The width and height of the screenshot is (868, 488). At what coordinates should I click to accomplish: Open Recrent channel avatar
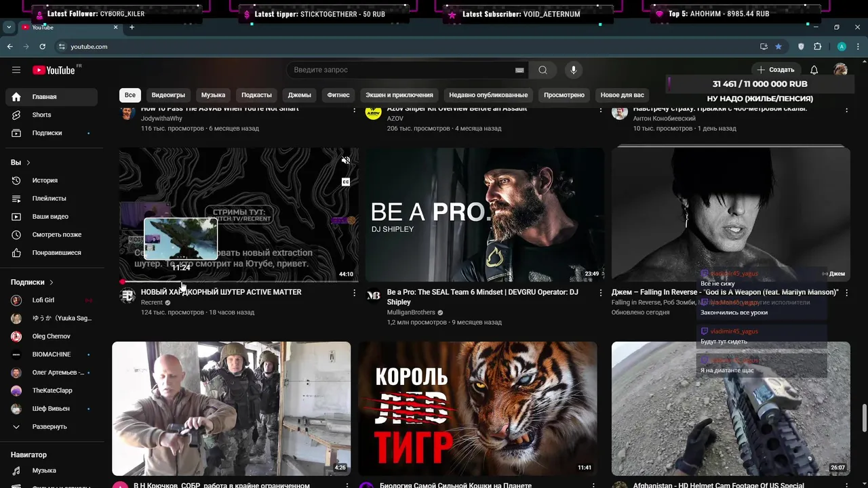tap(127, 296)
